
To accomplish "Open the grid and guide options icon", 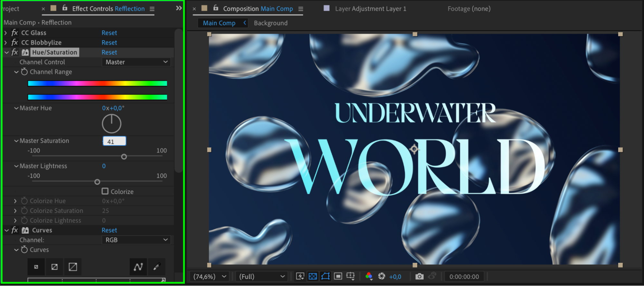I will pyautogui.click(x=351, y=276).
